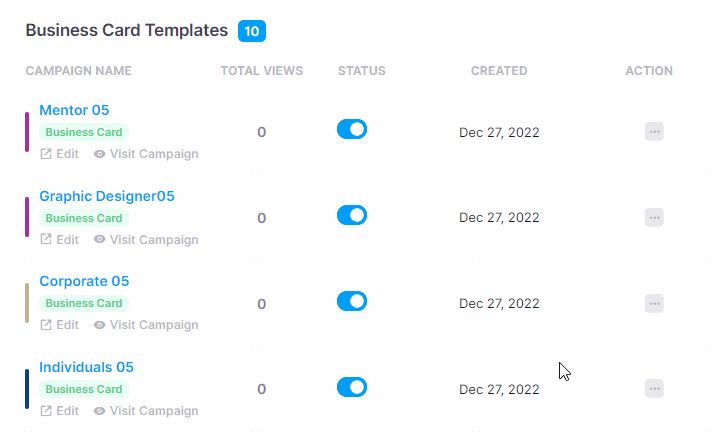Expand the Corporate 05 action options

654,303
